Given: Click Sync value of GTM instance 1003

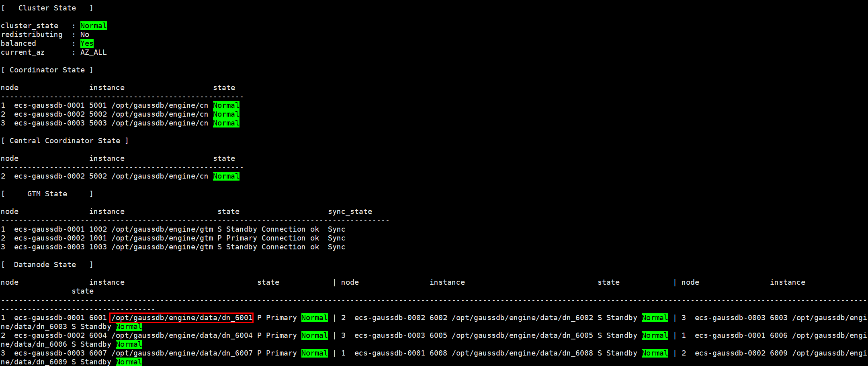Looking at the screenshot, I should (x=337, y=247).
